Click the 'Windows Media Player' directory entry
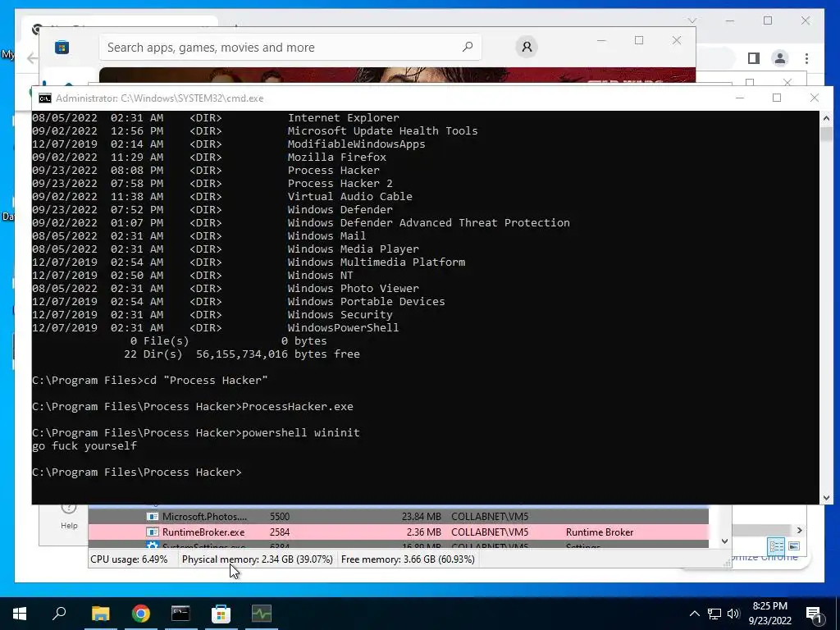 point(353,249)
